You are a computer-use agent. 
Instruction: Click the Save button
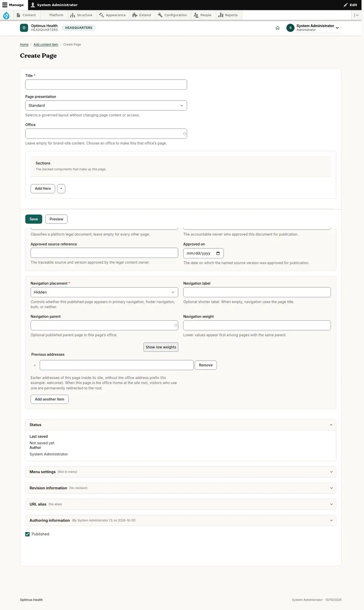(34, 219)
